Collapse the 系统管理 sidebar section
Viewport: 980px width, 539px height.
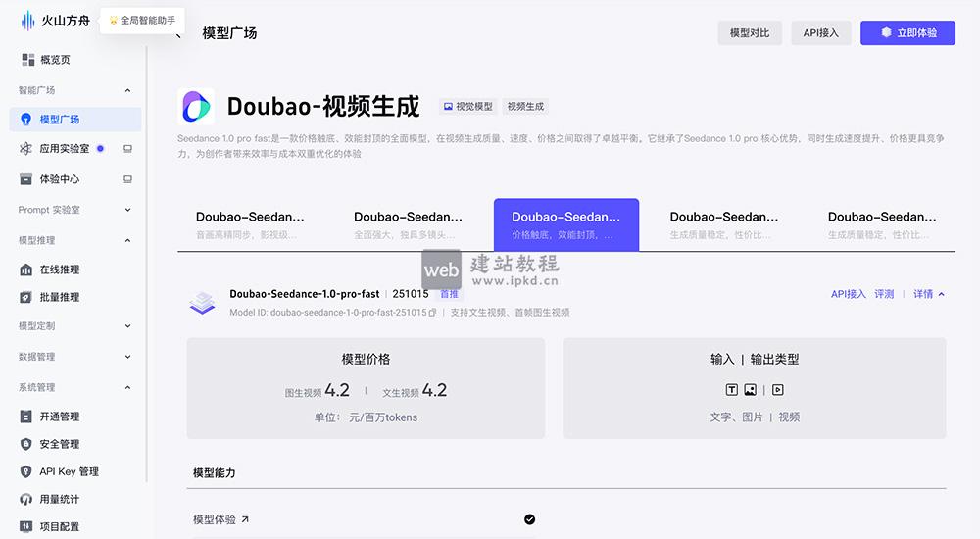[x=127, y=387]
